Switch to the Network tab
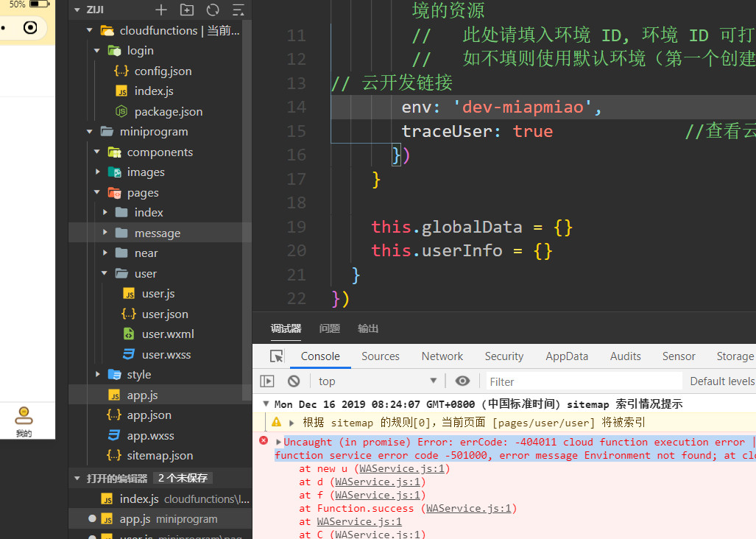This screenshot has height=539, width=756. (x=442, y=356)
